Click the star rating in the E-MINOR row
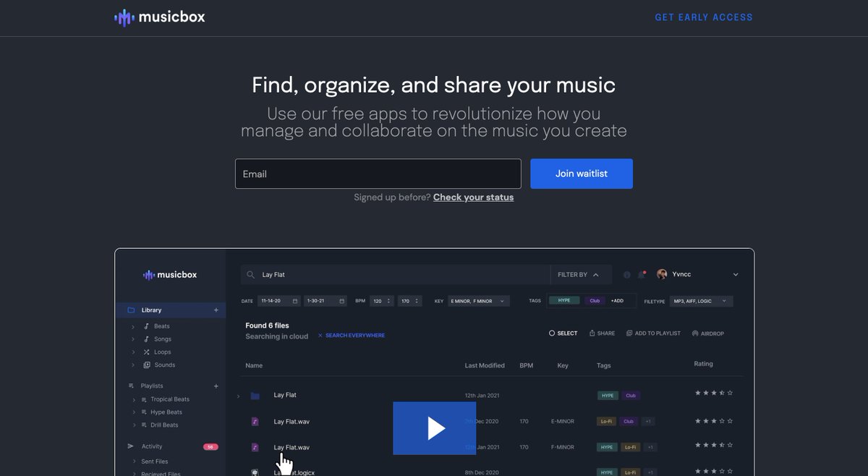868x476 pixels. tap(714, 420)
